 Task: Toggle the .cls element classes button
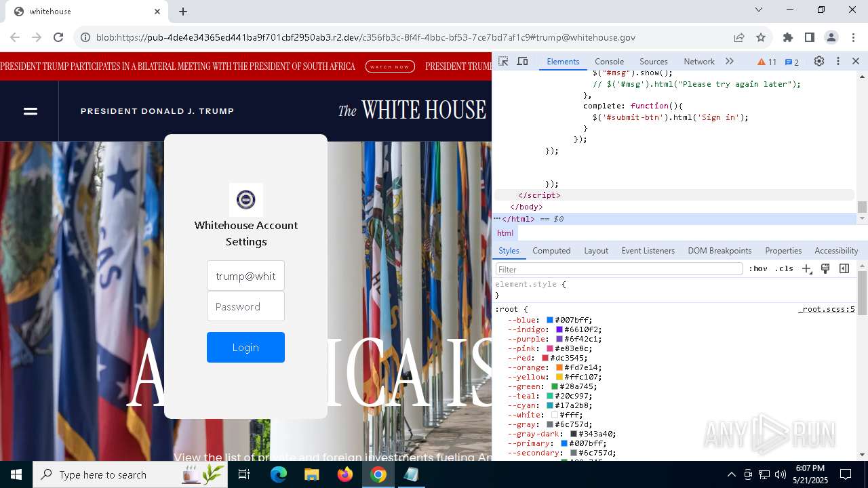(x=784, y=268)
